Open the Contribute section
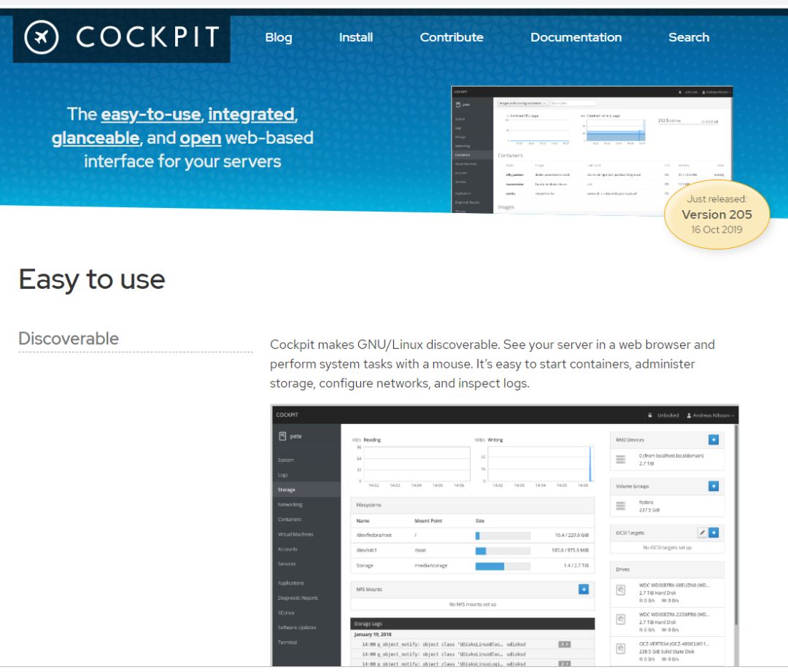This screenshot has height=672, width=788. pos(452,37)
